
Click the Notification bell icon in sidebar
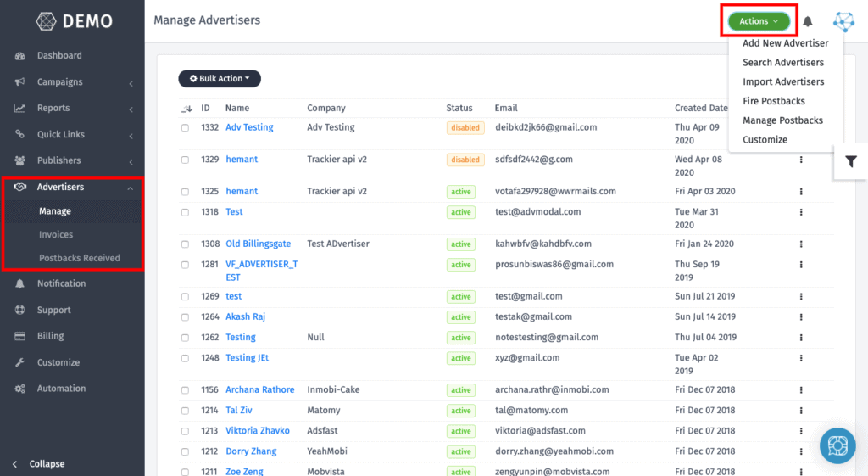pyautogui.click(x=20, y=283)
